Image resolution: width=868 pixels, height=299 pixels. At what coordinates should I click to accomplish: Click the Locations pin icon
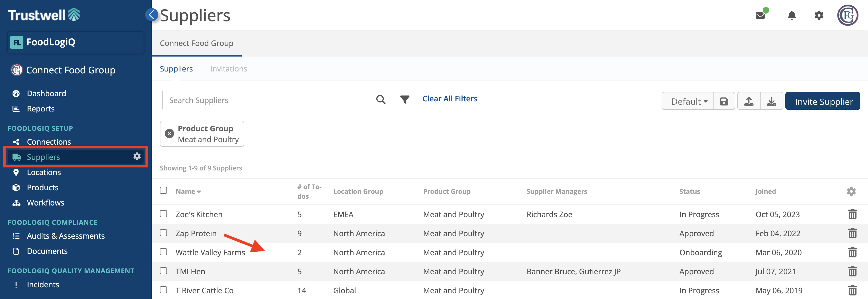pos(16,172)
